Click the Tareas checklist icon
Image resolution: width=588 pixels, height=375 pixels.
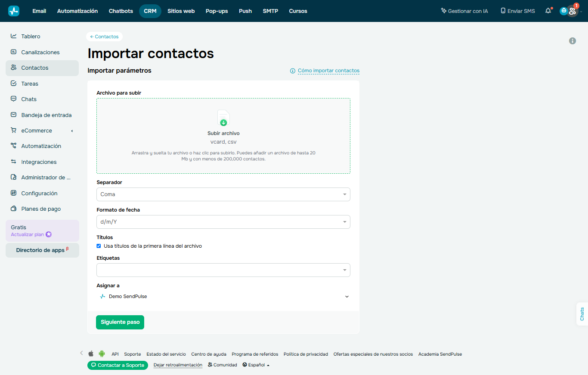[14, 83]
